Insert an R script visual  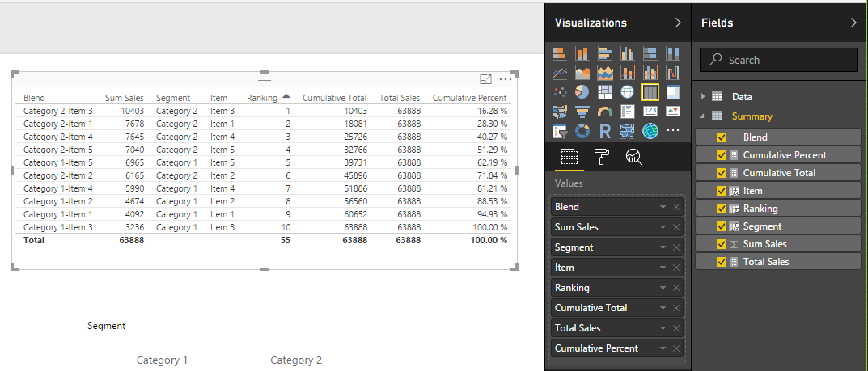click(605, 131)
